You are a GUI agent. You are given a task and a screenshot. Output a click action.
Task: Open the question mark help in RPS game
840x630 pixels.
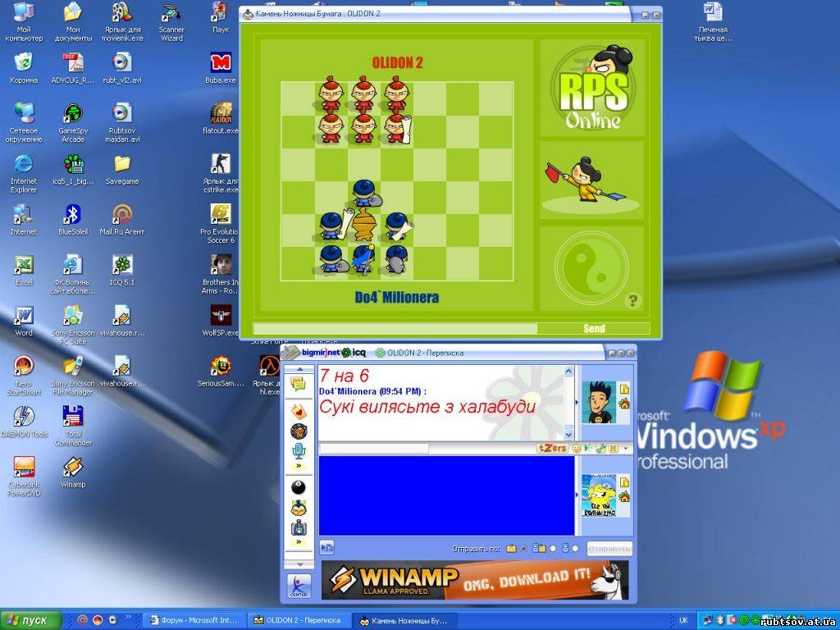click(x=632, y=300)
